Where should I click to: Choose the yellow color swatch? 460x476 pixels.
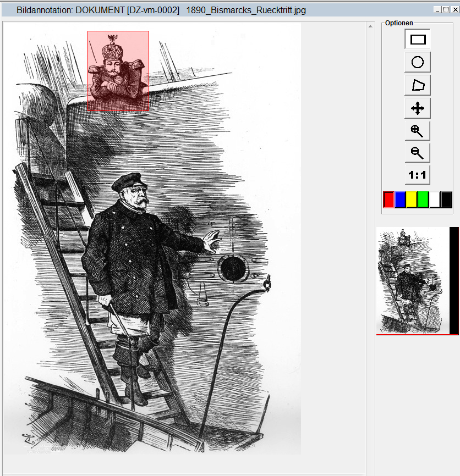coord(412,200)
